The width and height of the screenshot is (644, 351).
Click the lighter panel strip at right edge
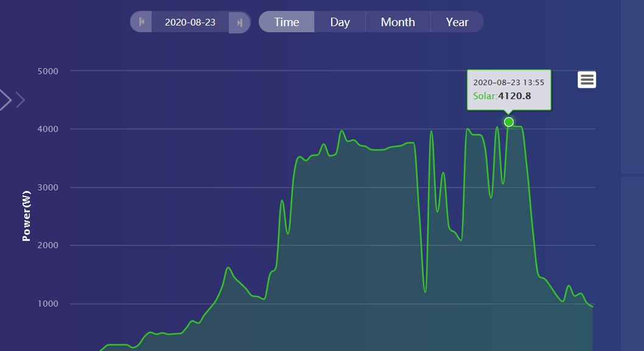(632, 175)
